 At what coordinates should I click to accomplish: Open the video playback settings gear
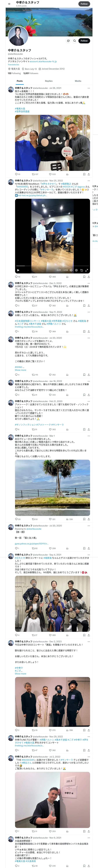pos(76,270)
